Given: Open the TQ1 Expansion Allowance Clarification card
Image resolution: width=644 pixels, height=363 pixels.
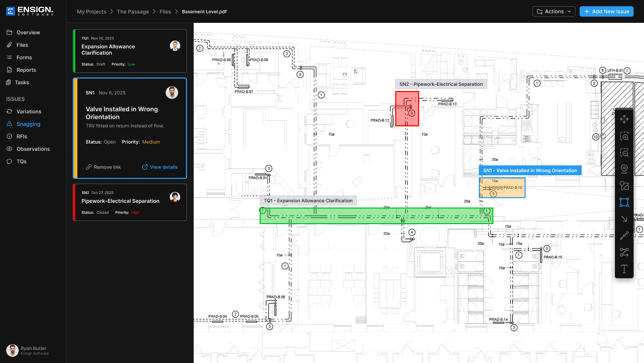Looking at the screenshot, I should tap(130, 51).
